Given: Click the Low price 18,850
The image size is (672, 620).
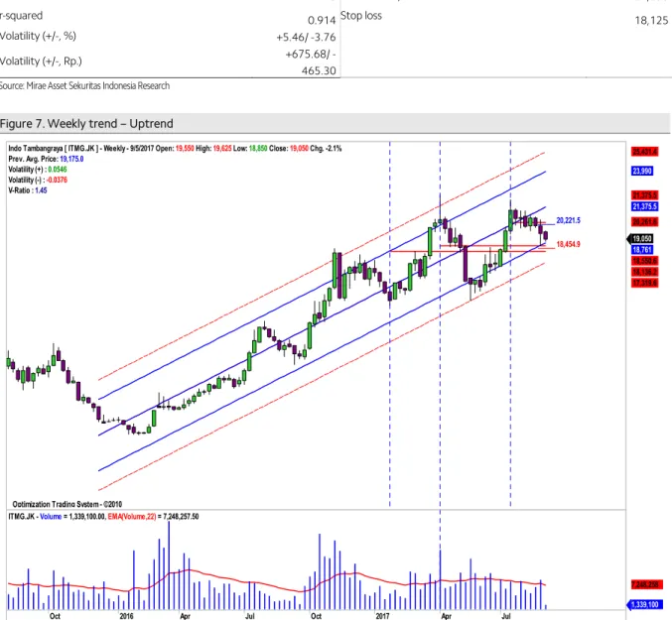Looking at the screenshot, I should 257,149.
